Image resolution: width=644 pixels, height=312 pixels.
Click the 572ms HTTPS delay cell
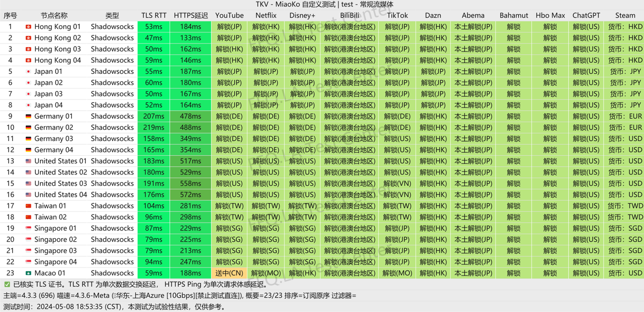point(190,195)
